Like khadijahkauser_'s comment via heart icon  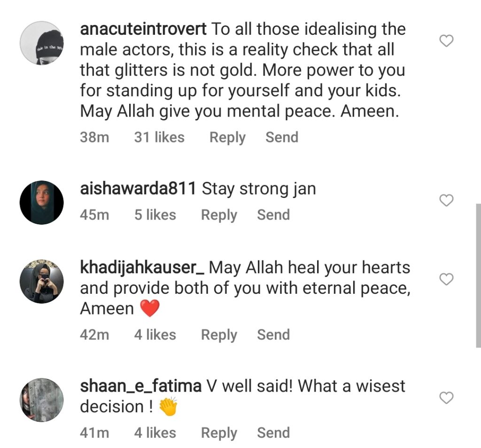[446, 280]
